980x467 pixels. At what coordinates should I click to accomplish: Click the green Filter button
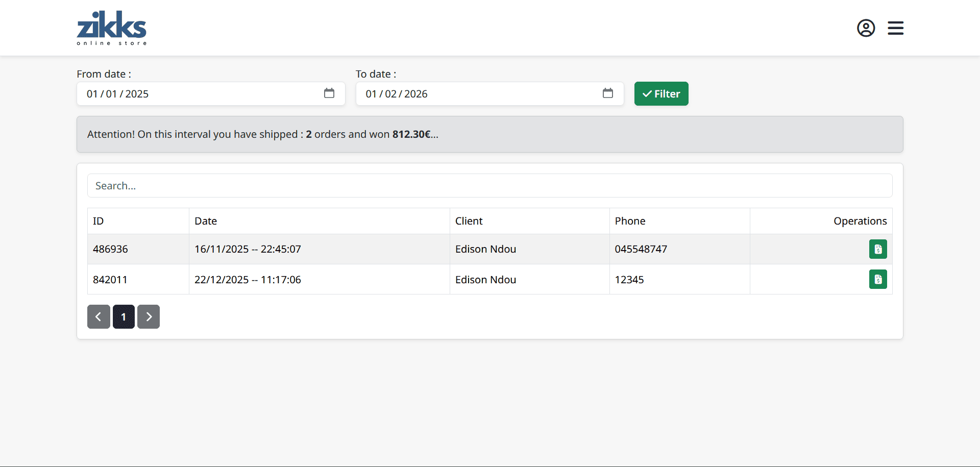pos(661,94)
